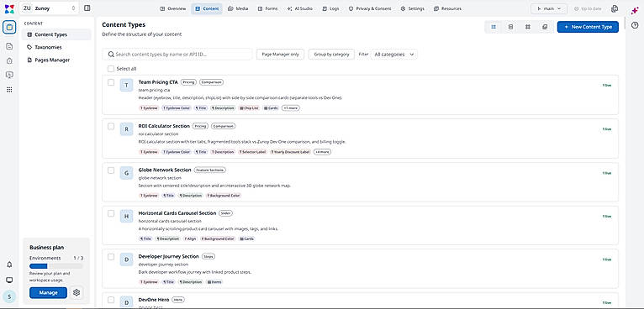Viewport: 644px width, 309px height.
Task: Open Taxonomies in the sidebar
Action: [56, 47]
